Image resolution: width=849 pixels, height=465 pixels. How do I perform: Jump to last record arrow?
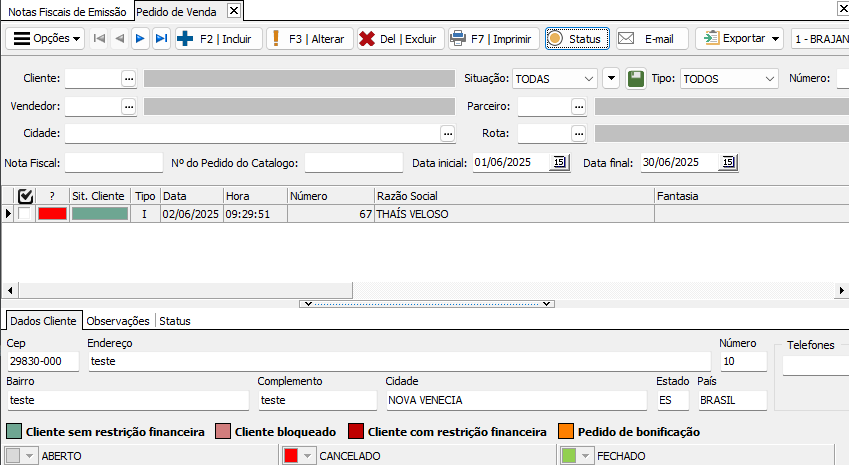tap(161, 39)
